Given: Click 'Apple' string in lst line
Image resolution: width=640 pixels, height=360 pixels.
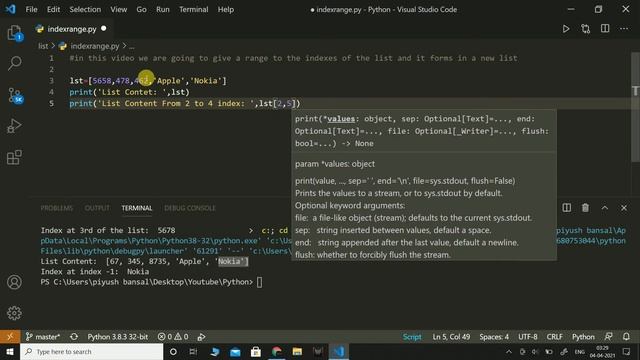Looking at the screenshot, I should tap(169, 81).
